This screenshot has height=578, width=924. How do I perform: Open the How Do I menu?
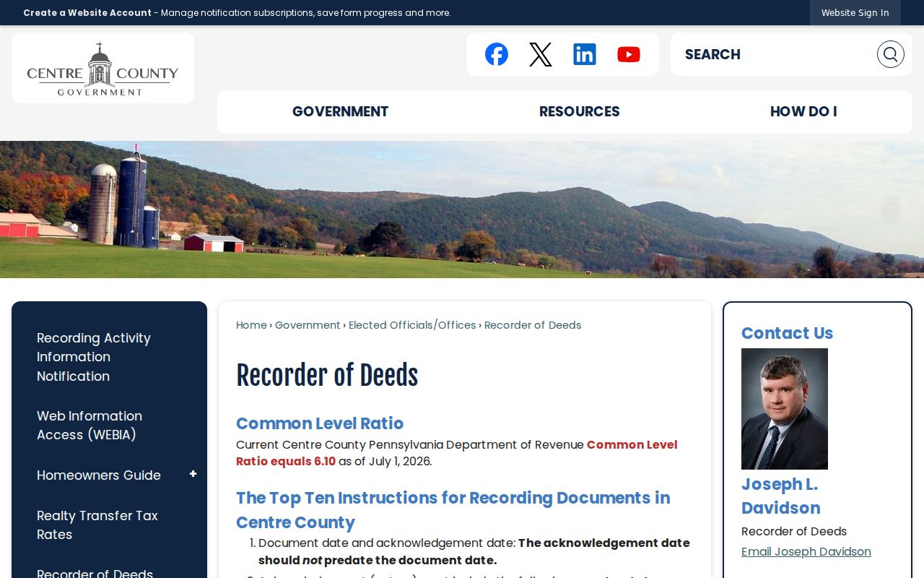[x=803, y=111]
